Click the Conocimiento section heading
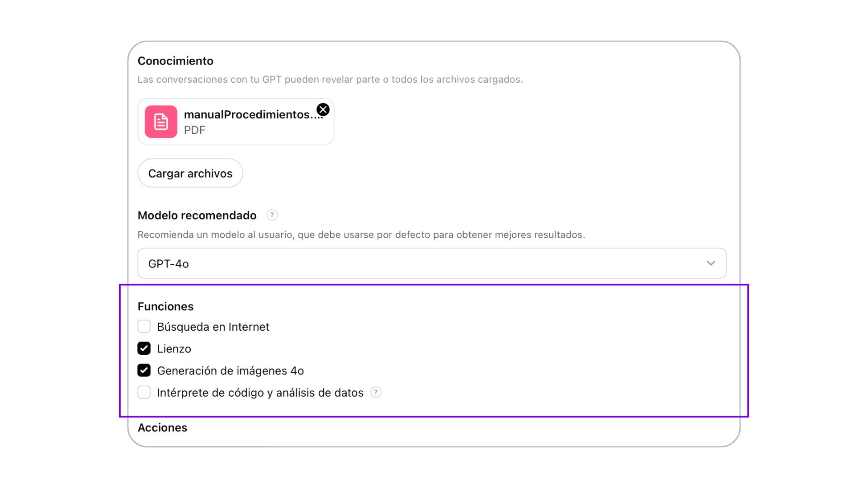 click(x=175, y=61)
